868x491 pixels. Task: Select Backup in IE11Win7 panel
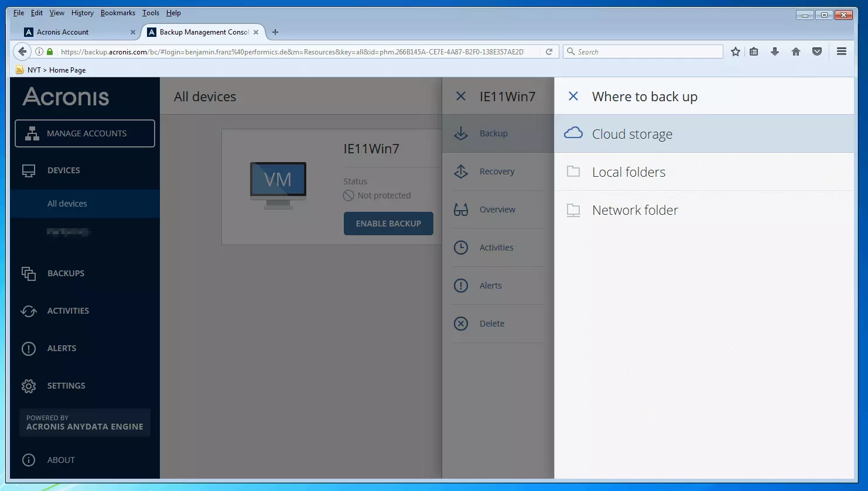coord(498,133)
